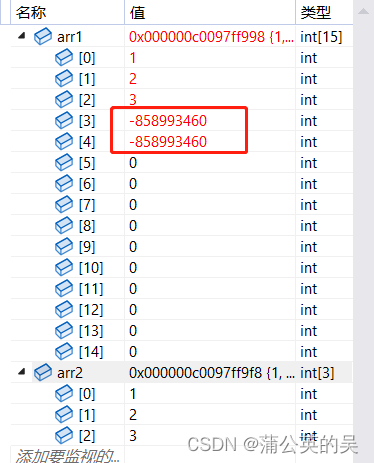Viewport: 374px width, 463px height.
Task: Click the scrollbar up arrow
Action: [x=363, y=12]
